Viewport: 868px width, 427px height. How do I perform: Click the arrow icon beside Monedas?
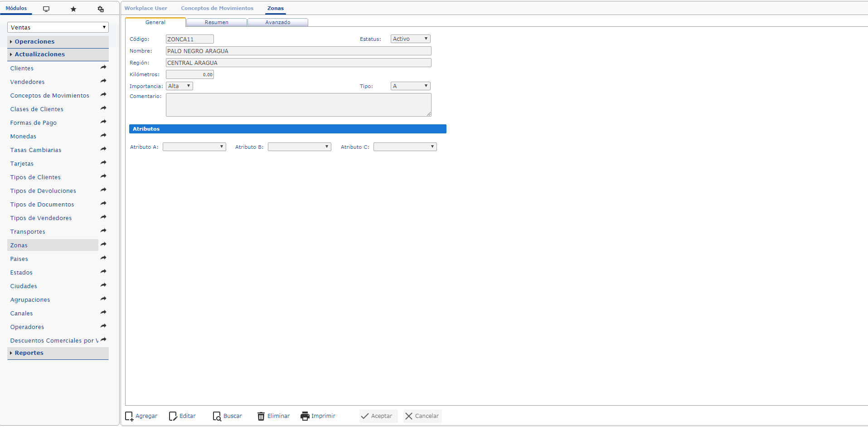tap(103, 135)
